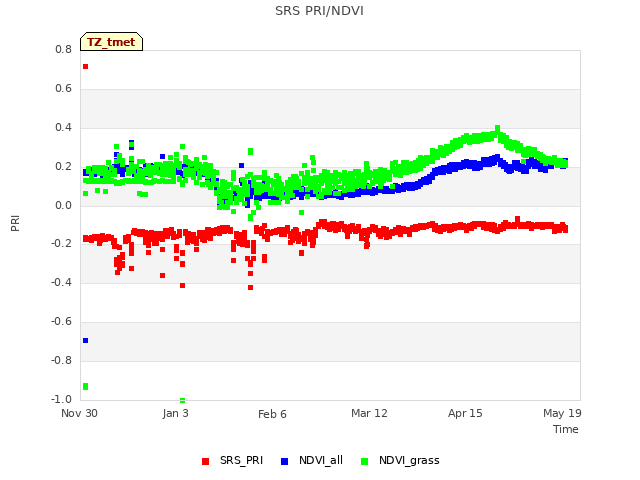The width and height of the screenshot is (640, 480).
Task: Click the -0.4 y-axis tick label
Action: (61, 282)
